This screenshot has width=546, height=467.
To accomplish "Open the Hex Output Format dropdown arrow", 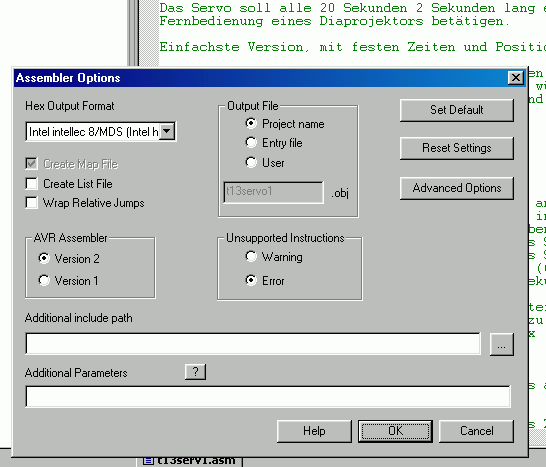I will (x=167, y=131).
